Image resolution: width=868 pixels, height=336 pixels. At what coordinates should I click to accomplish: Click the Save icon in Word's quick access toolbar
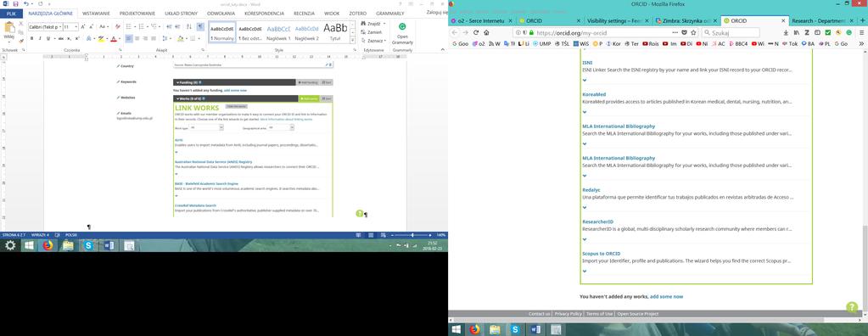pos(16,3)
